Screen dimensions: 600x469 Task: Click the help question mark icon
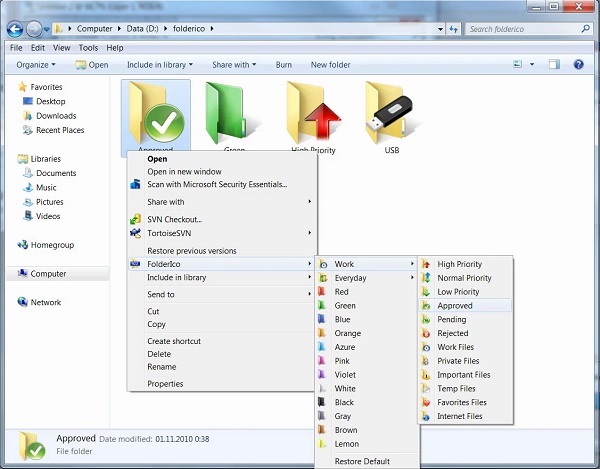pyautogui.click(x=578, y=65)
